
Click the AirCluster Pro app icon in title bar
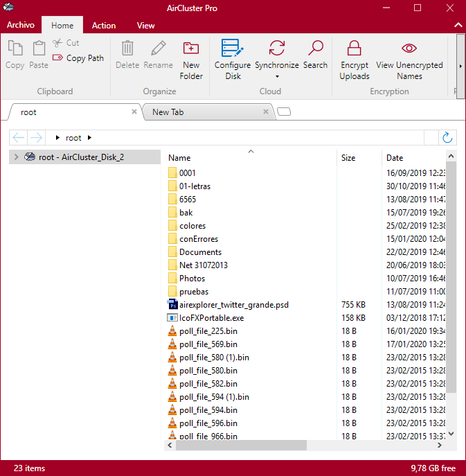click(8, 7)
